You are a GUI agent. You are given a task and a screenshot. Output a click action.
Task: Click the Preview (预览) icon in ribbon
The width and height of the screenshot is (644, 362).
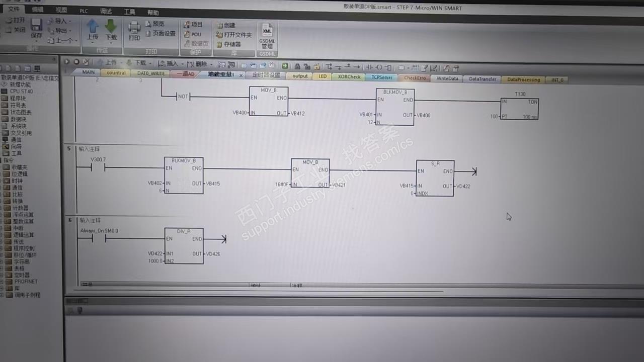[148, 24]
